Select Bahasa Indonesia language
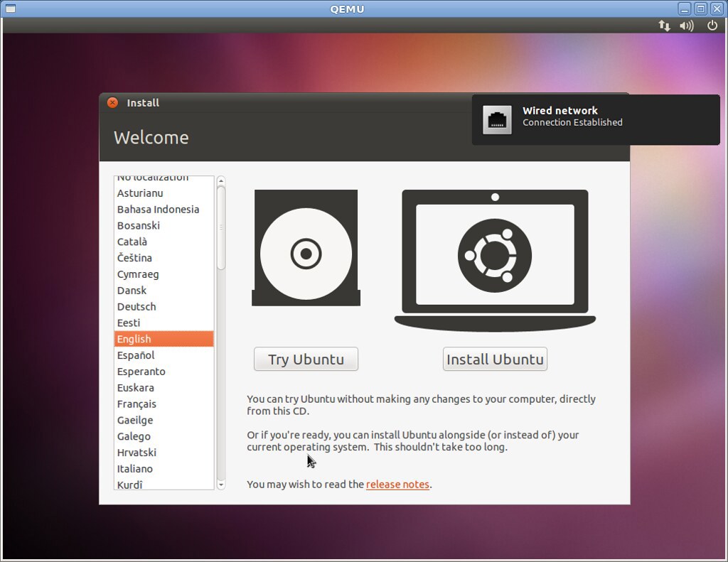Screen dimensions: 728x562 click(x=164, y=210)
